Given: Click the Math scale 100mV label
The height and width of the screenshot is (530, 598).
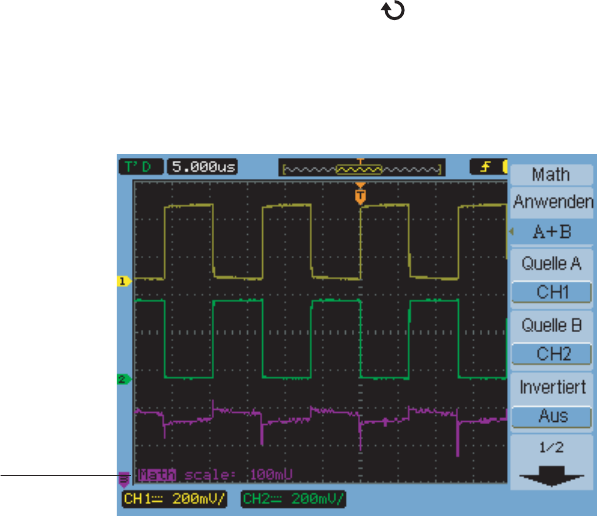Looking at the screenshot, I should (215, 475).
